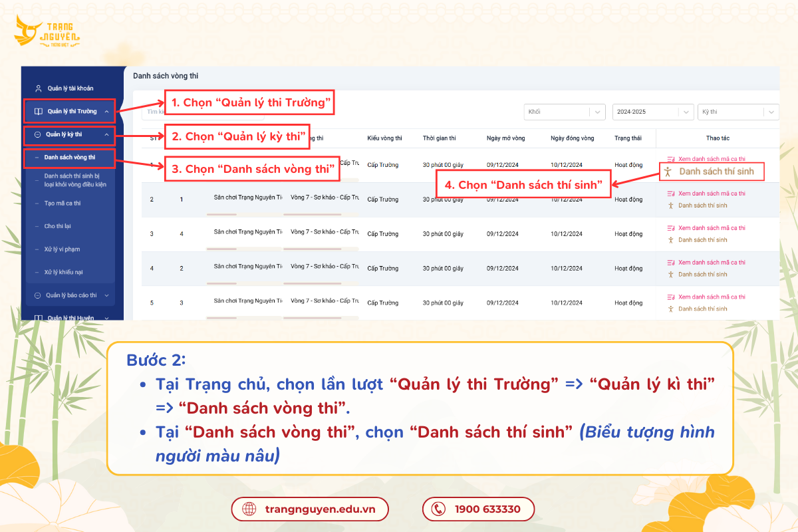Collapse Quản lý thi Trường using its chevron
798x532 pixels.
click(107, 112)
